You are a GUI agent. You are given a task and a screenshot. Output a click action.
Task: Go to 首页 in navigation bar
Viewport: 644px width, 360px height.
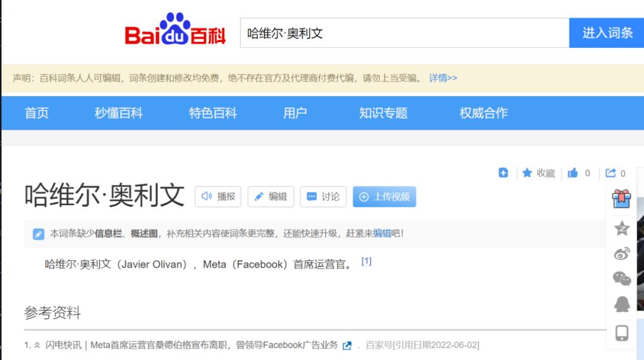coord(36,113)
